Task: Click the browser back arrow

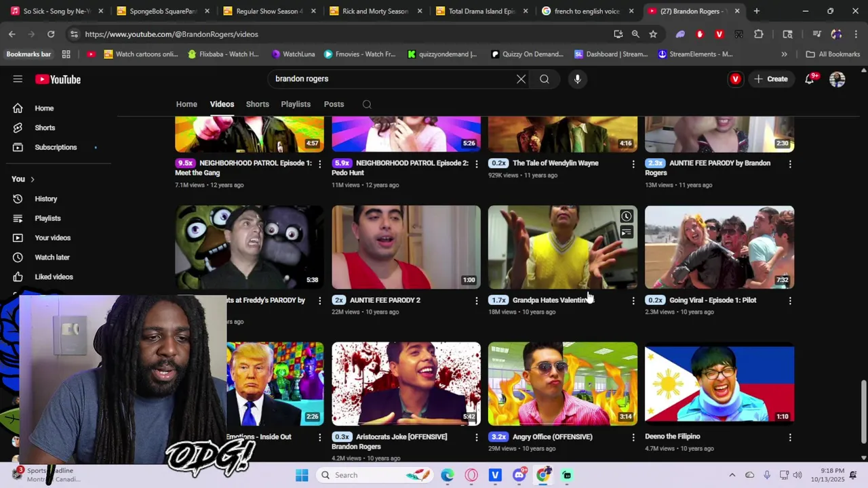Action: click(x=12, y=34)
